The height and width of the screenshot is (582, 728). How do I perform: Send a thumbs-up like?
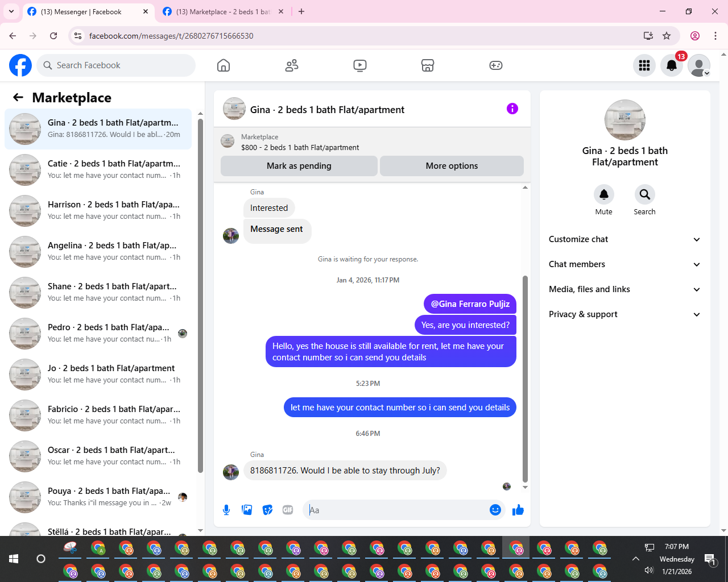pyautogui.click(x=518, y=510)
